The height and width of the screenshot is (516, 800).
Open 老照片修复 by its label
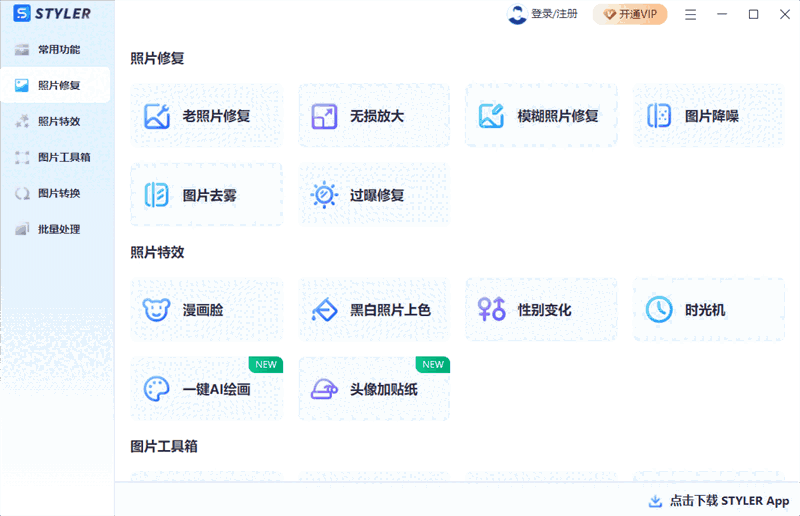[x=216, y=116]
